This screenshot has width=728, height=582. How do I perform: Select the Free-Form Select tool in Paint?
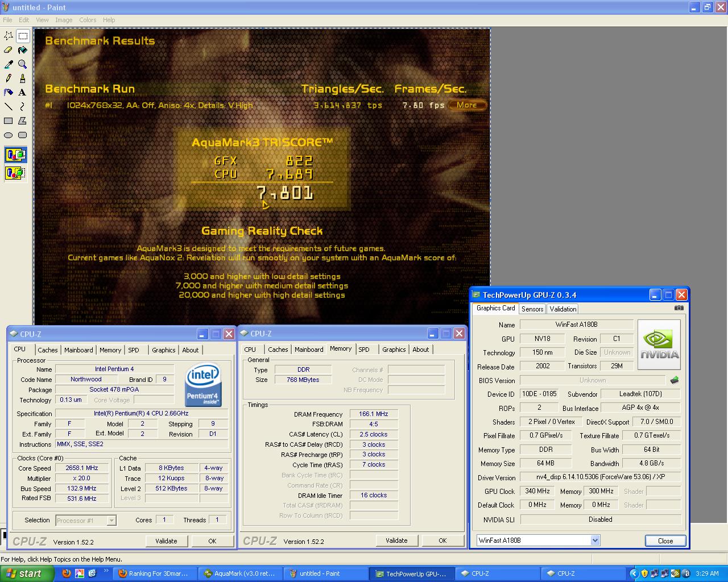[9, 36]
